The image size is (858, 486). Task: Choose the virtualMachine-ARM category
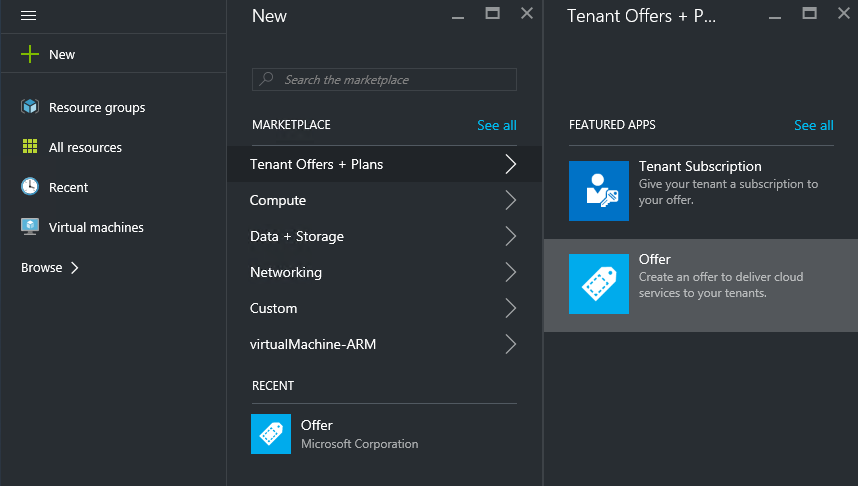[x=313, y=344]
